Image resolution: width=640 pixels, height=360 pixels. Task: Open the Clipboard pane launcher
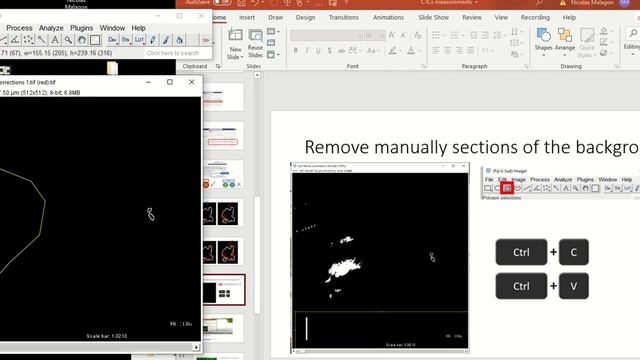point(218,66)
